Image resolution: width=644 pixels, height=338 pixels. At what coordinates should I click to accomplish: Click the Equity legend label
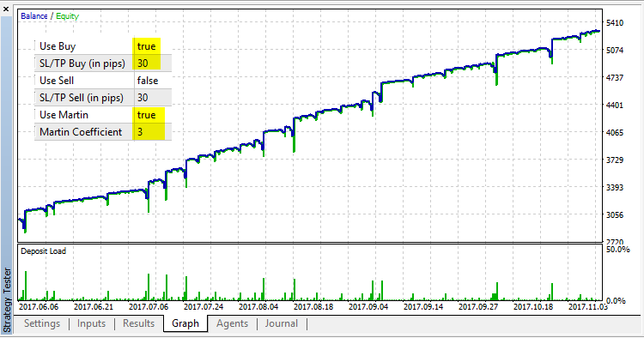click(67, 16)
